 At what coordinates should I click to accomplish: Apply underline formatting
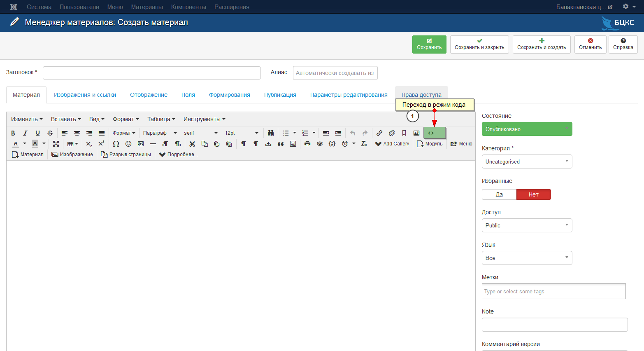(37, 133)
